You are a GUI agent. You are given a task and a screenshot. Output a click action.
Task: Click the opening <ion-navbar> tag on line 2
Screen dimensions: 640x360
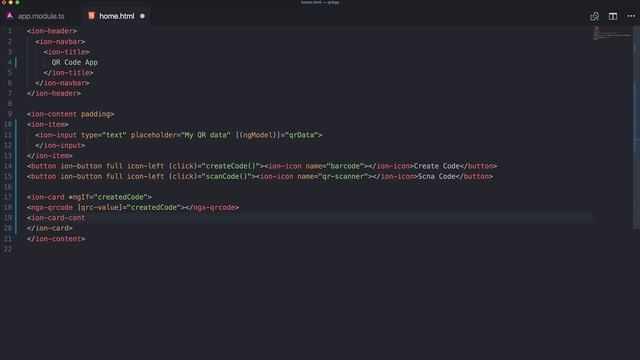coord(60,41)
